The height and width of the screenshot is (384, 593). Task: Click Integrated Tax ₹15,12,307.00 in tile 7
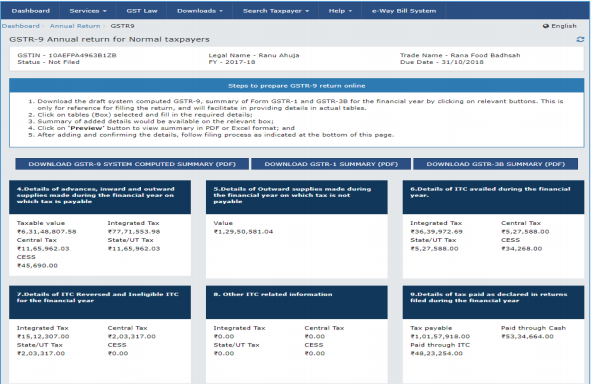(43, 337)
